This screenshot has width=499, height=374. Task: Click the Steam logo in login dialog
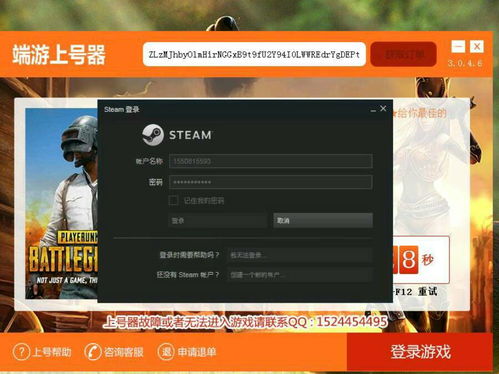(153, 135)
